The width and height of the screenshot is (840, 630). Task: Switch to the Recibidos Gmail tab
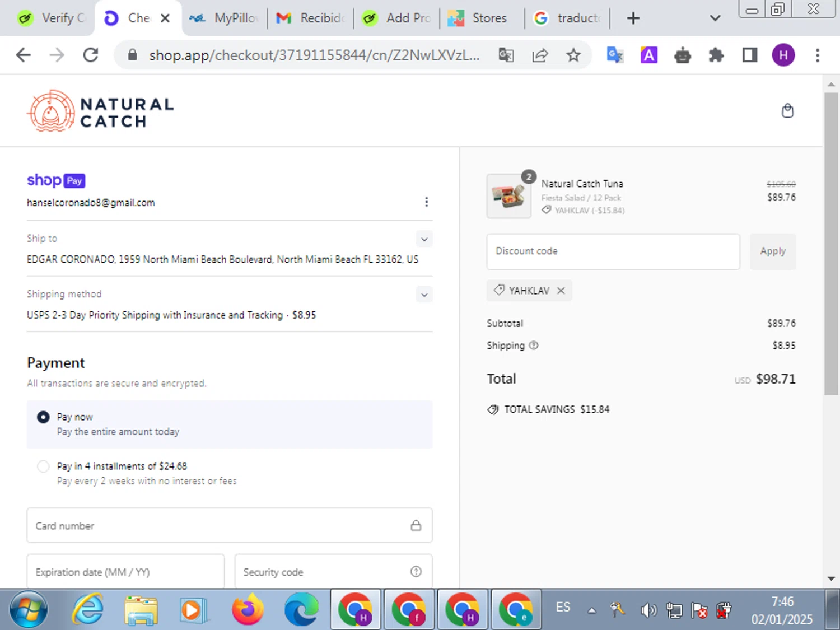pyautogui.click(x=311, y=18)
